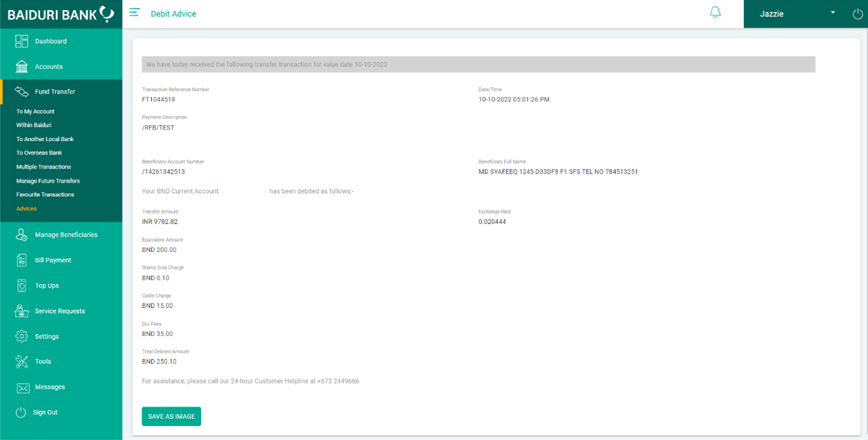Screen dimensions: 868x440
Task: Open the Dashboard menu item
Action: point(51,41)
